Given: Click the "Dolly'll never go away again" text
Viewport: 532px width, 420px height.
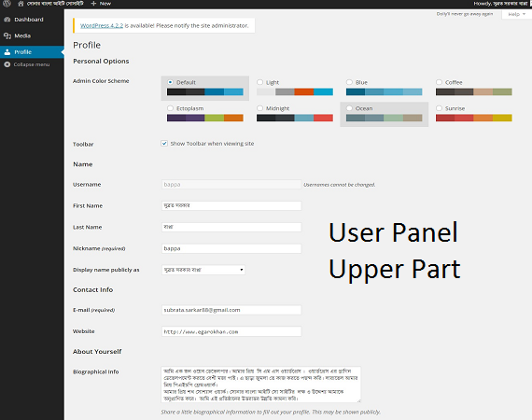Looking at the screenshot, I should [465, 14].
